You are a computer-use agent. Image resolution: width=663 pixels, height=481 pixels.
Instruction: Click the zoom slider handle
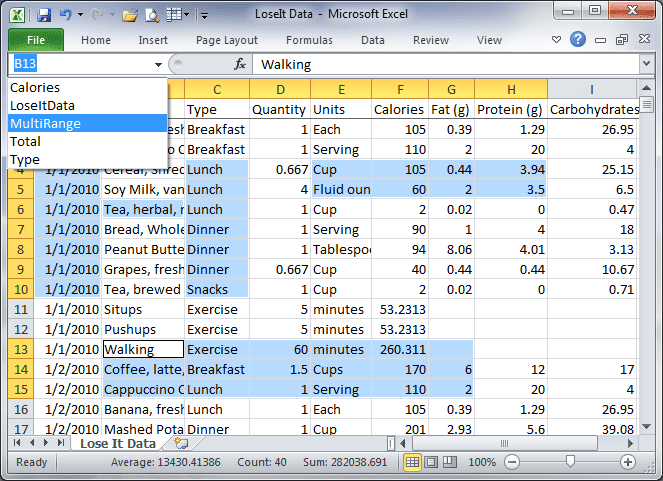(x=569, y=463)
